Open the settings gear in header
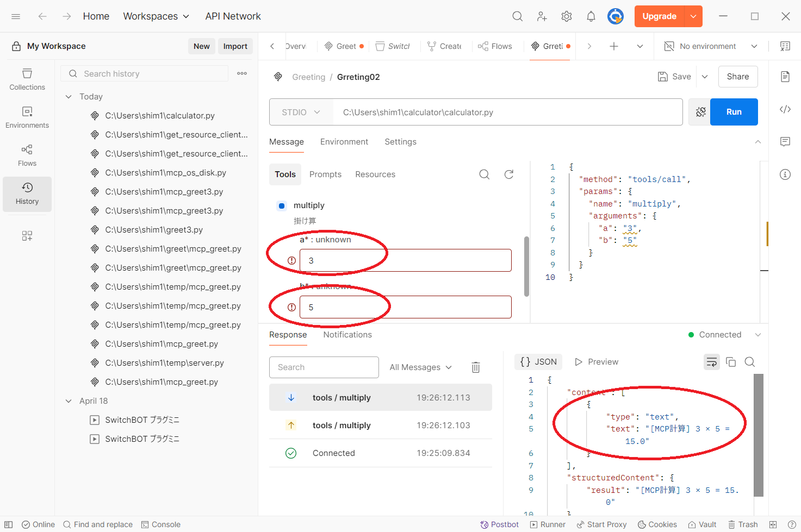This screenshot has width=801, height=532. click(567, 16)
